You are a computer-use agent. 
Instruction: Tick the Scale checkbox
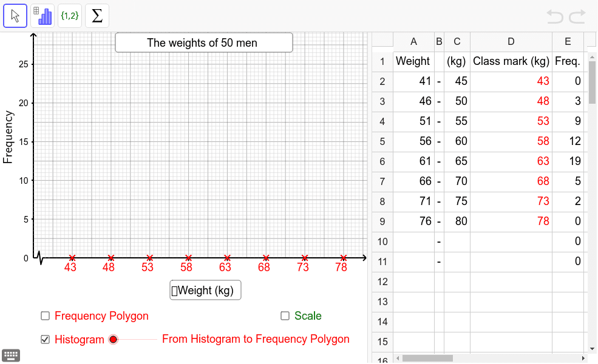[x=285, y=315]
